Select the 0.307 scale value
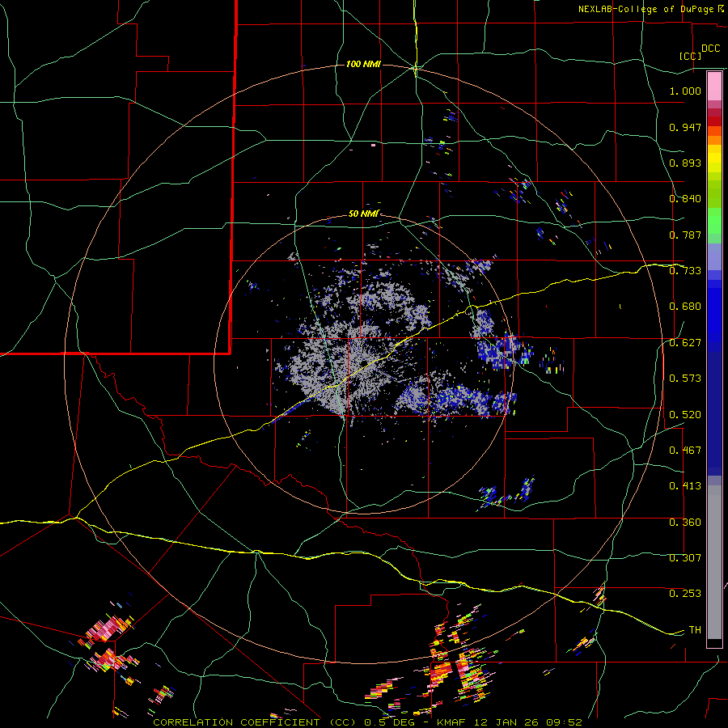 [x=685, y=558]
